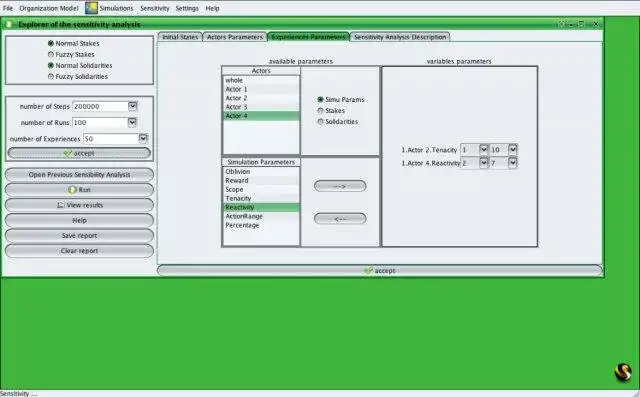Click the --> add parameter button
The image size is (640, 397).
pyautogui.click(x=340, y=186)
